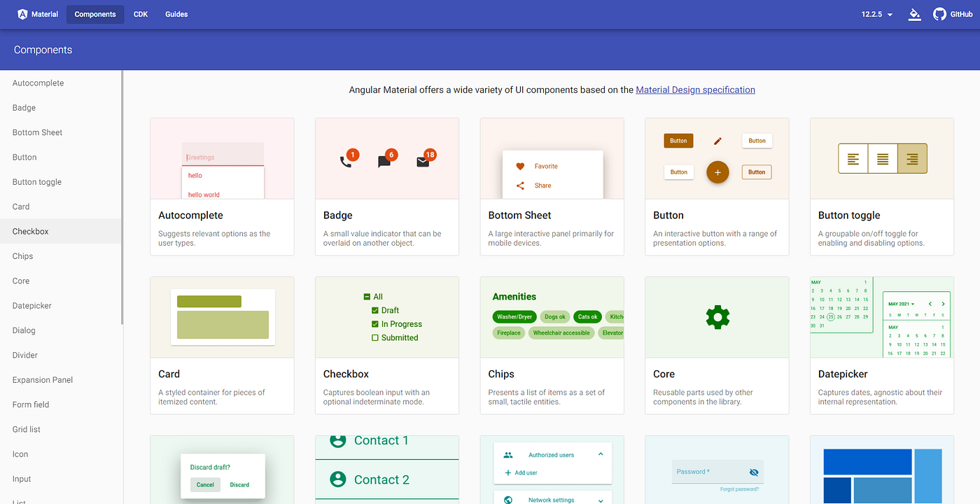Open the Guides tab

176,14
